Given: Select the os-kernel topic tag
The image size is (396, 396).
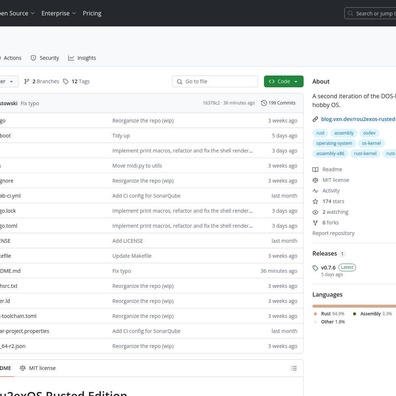Looking at the screenshot, I should coord(371,143).
